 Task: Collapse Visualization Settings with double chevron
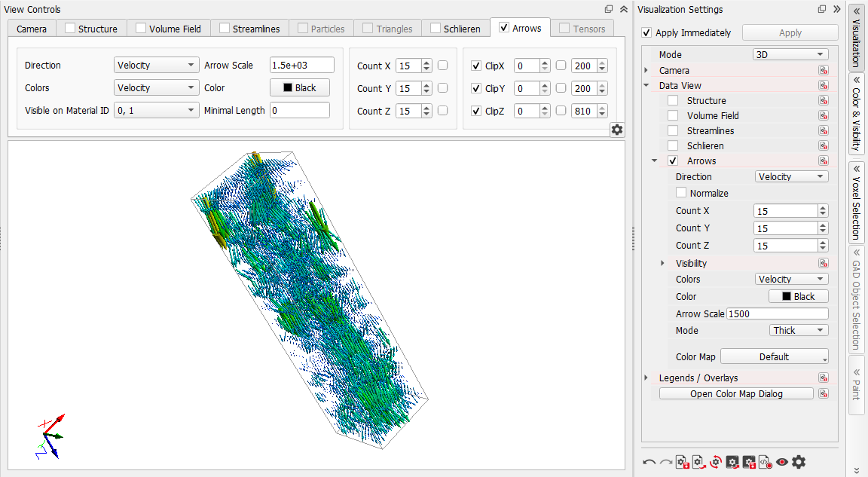(x=837, y=9)
